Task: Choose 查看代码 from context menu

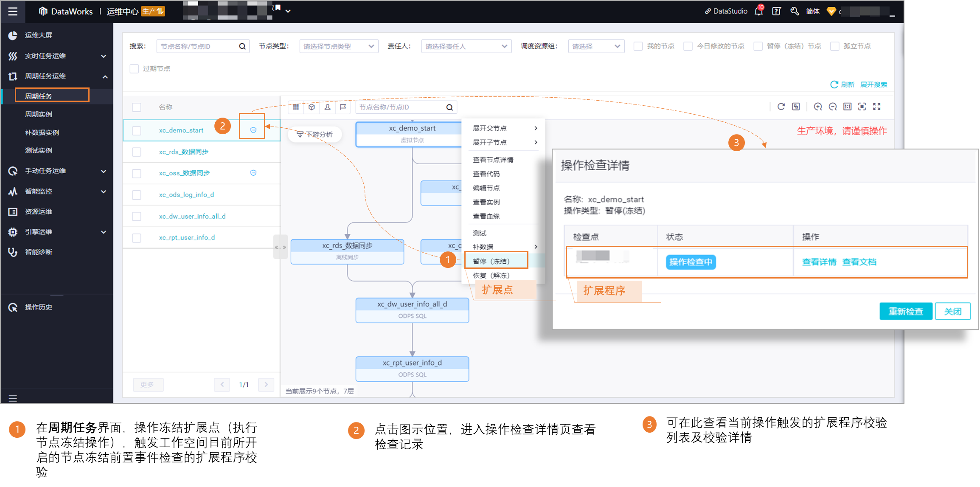Action: click(x=486, y=174)
